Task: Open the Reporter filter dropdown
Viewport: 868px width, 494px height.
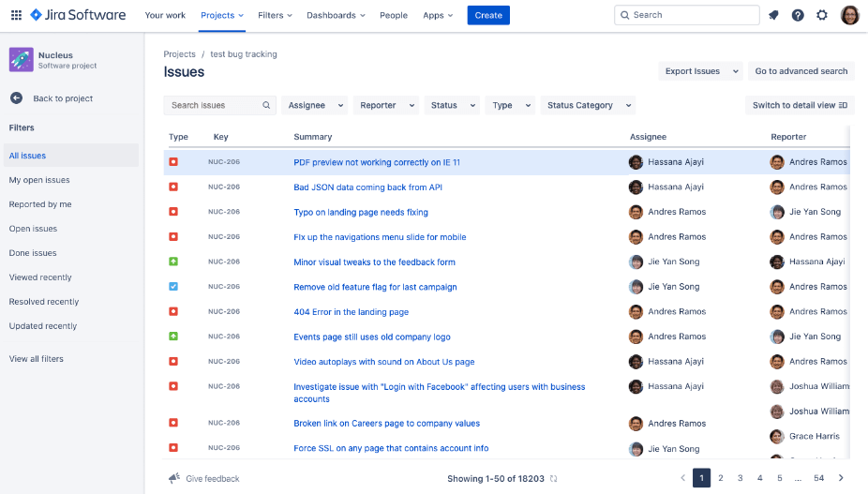Action: 386,105
